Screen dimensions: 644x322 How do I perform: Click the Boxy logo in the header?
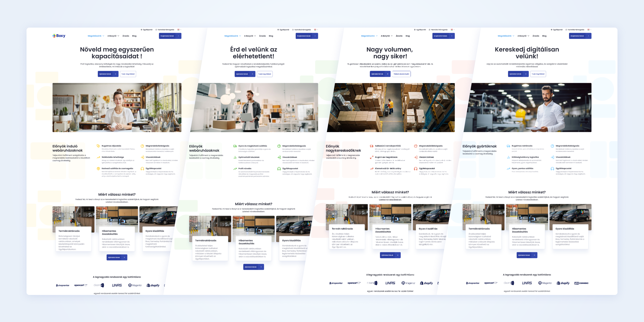59,36
